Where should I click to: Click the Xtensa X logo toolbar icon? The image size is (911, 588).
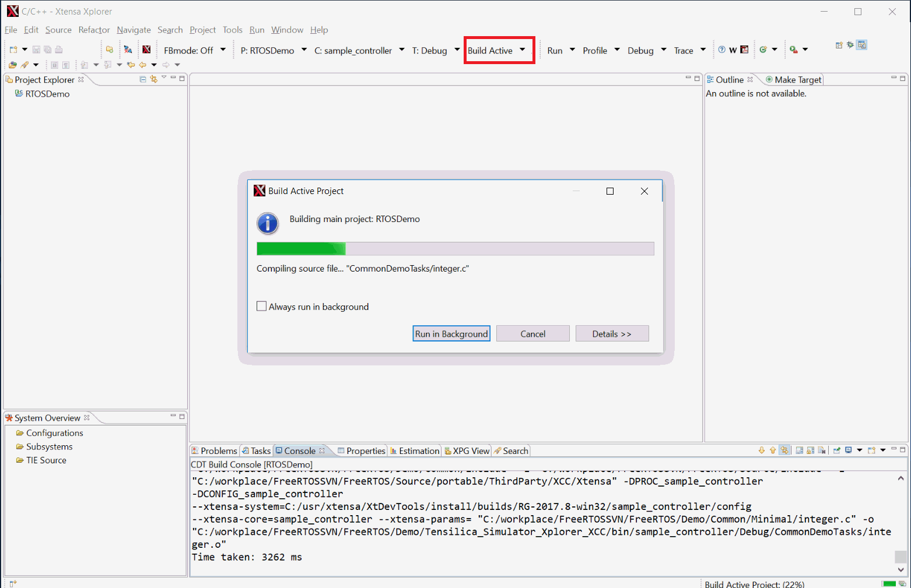pyautogui.click(x=146, y=50)
